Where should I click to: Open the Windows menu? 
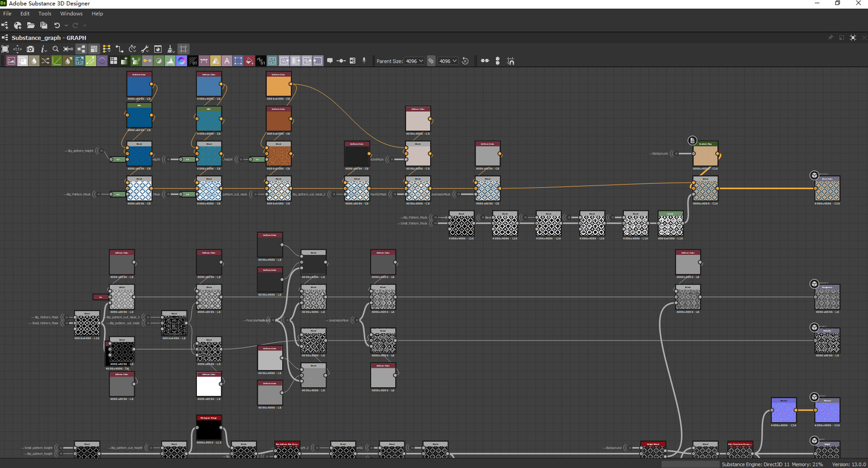71,14
